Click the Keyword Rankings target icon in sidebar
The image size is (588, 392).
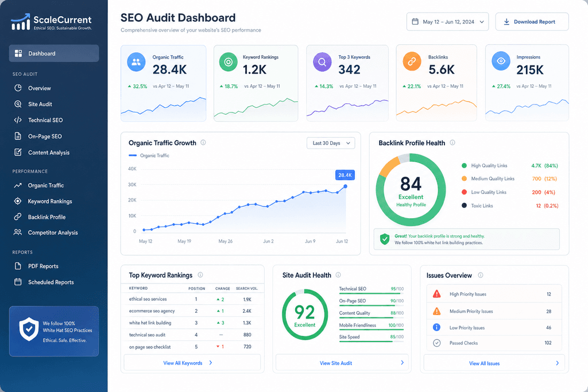tap(18, 201)
